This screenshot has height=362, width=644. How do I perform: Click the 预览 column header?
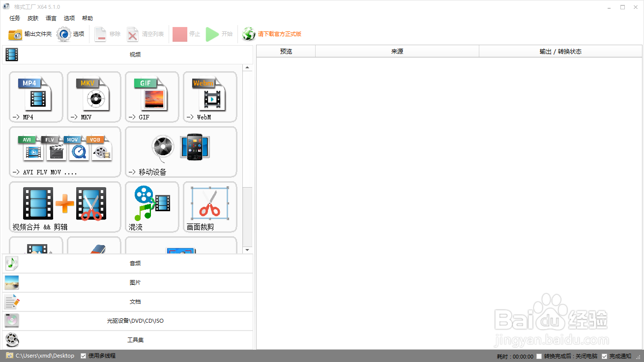(286, 51)
